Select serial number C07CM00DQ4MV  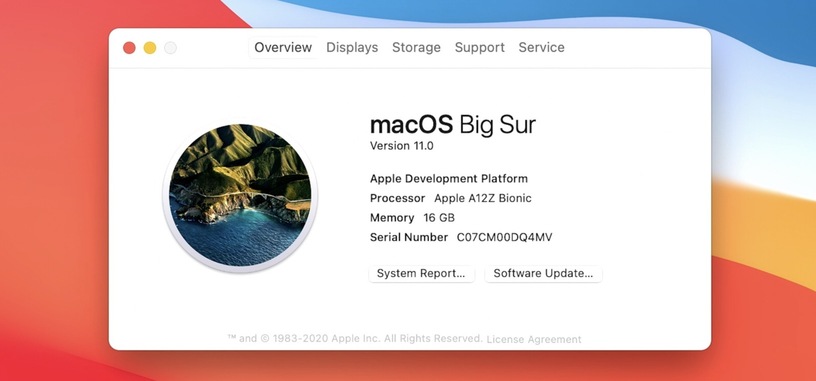pyautogui.click(x=504, y=237)
